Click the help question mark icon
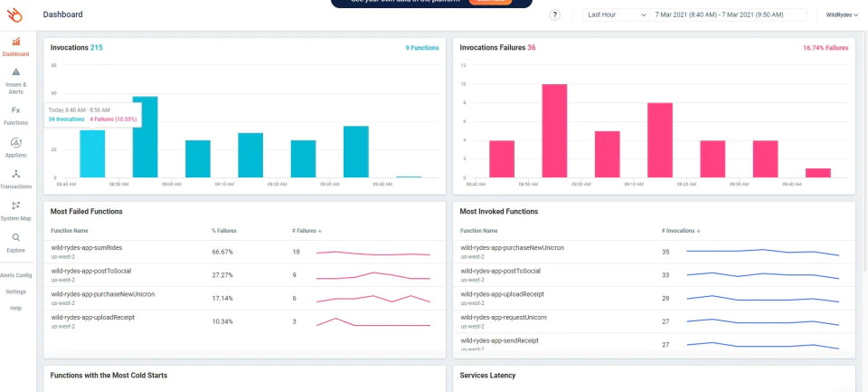Image resolution: width=868 pixels, height=392 pixels. click(554, 15)
